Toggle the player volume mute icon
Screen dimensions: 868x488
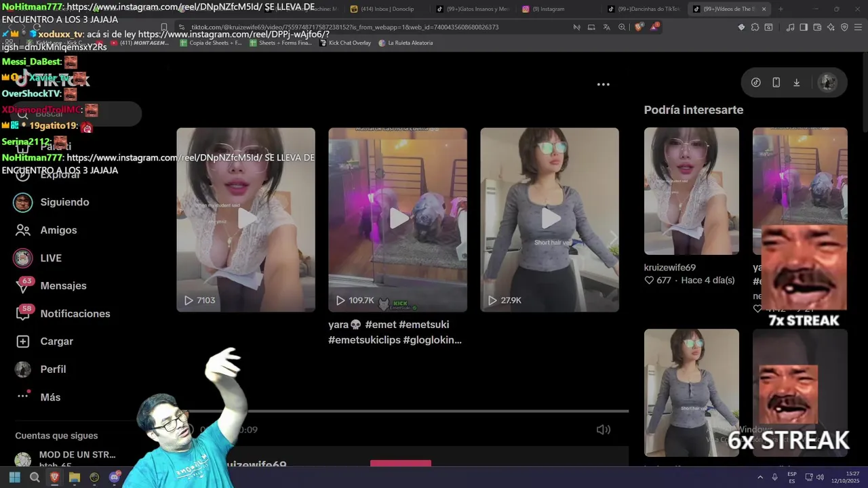coord(603,430)
